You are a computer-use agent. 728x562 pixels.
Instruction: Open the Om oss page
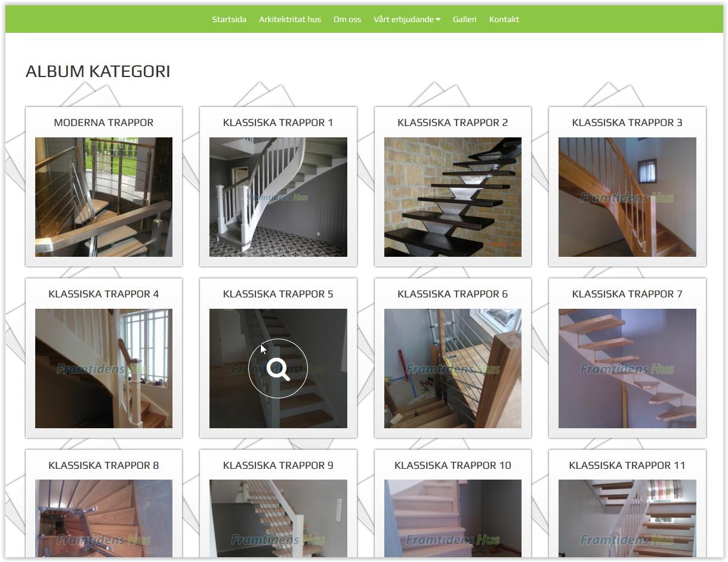[x=347, y=19]
